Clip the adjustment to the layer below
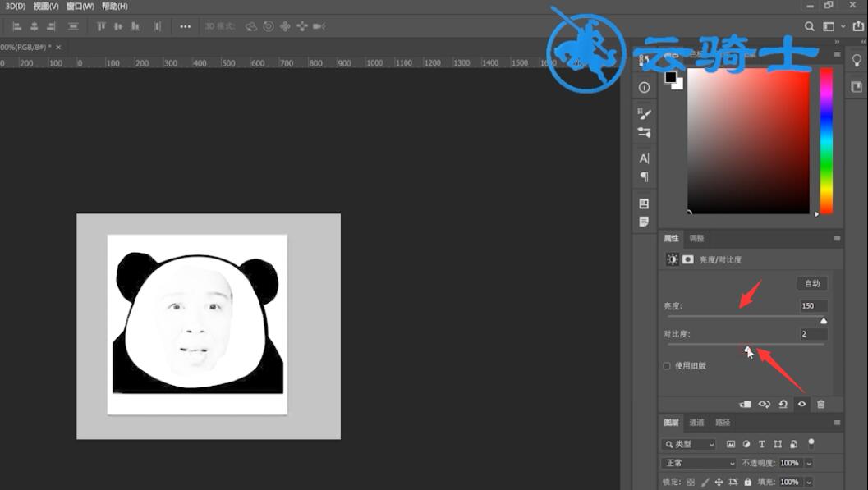868x490 pixels. pos(745,405)
